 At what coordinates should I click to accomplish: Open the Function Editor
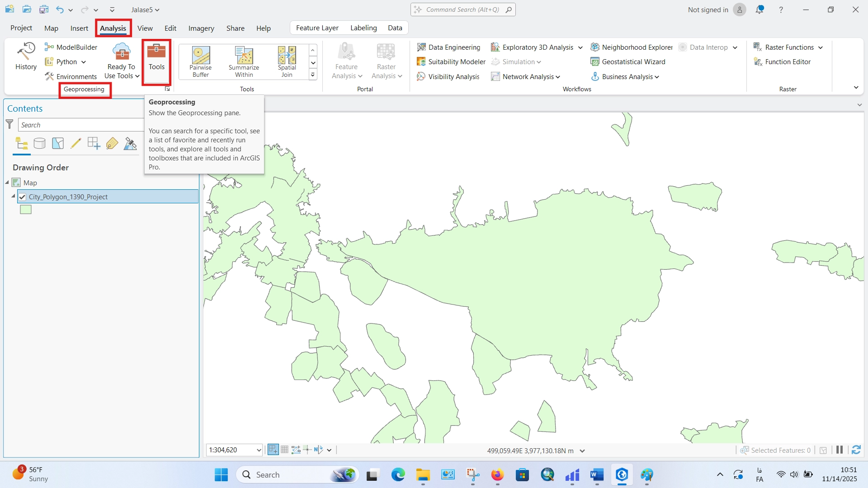click(782, 62)
